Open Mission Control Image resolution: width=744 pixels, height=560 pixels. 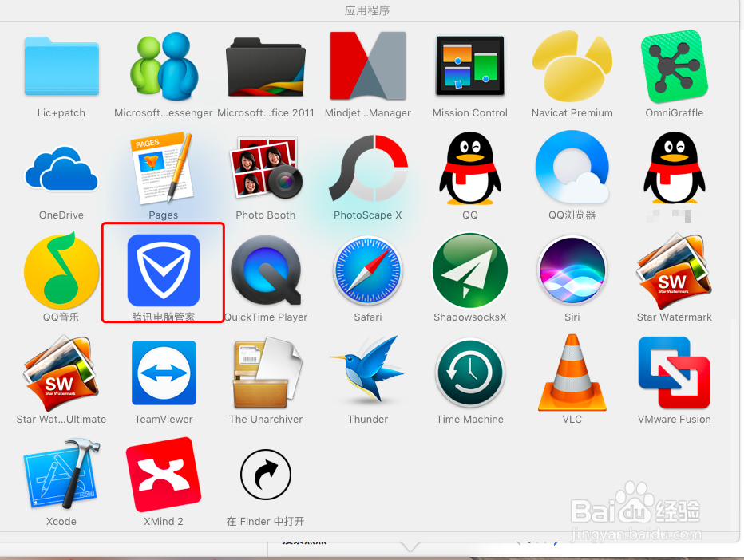point(469,66)
